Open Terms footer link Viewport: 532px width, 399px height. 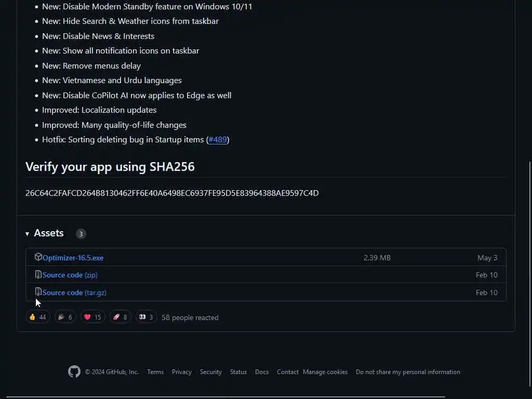pos(155,372)
